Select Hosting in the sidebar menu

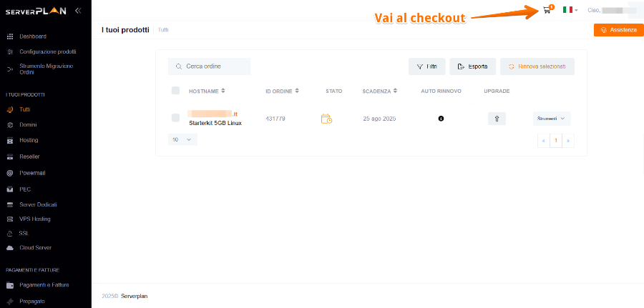pos(29,140)
